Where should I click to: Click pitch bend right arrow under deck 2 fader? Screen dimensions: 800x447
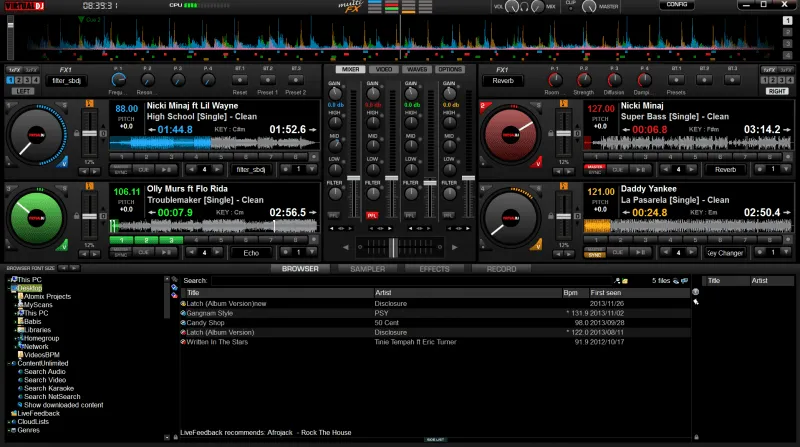point(569,171)
